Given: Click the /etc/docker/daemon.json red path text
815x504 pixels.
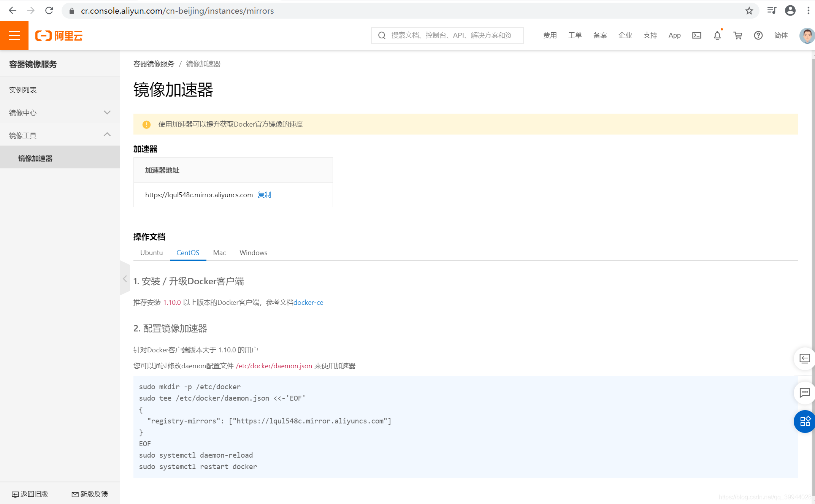Looking at the screenshot, I should [274, 366].
